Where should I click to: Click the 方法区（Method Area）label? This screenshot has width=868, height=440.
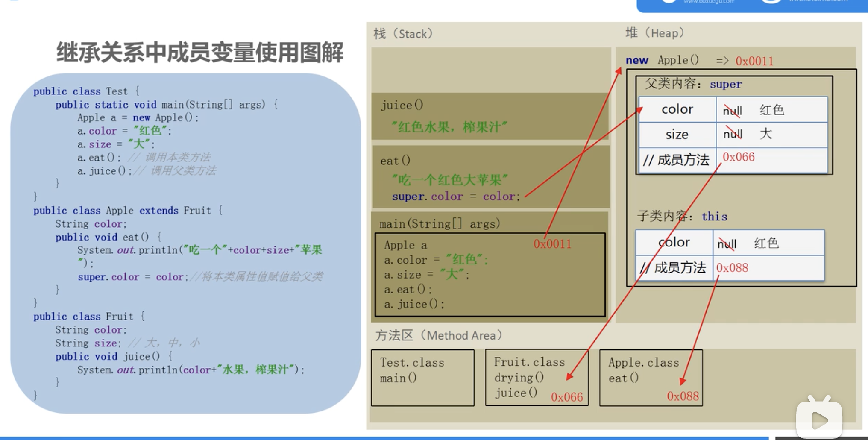[x=439, y=335]
